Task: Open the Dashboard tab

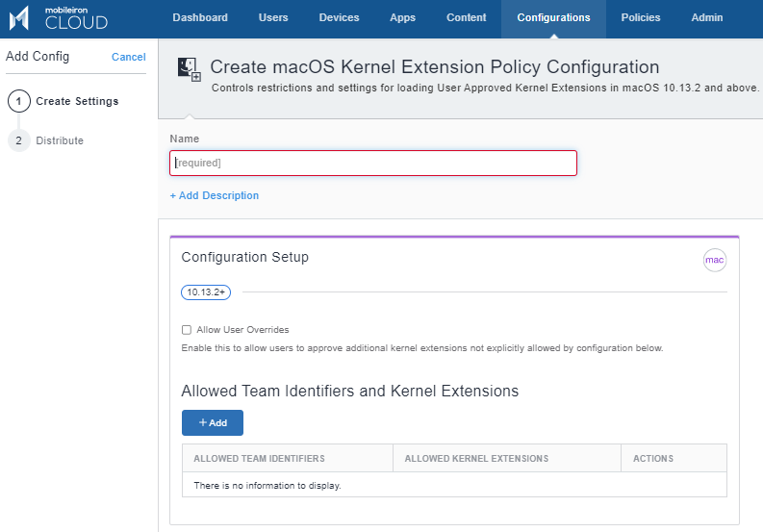Action: click(x=200, y=17)
